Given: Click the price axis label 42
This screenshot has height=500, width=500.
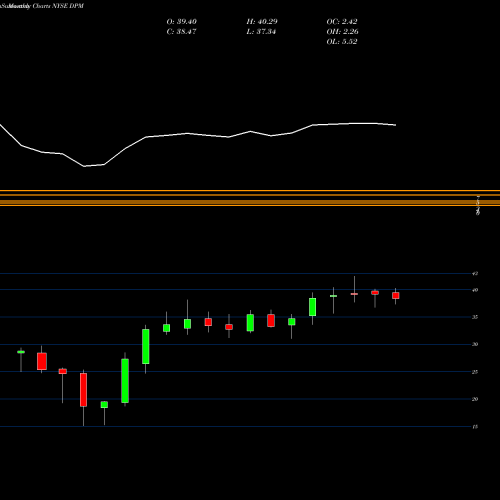Looking at the screenshot, I should pyautogui.click(x=475, y=274).
